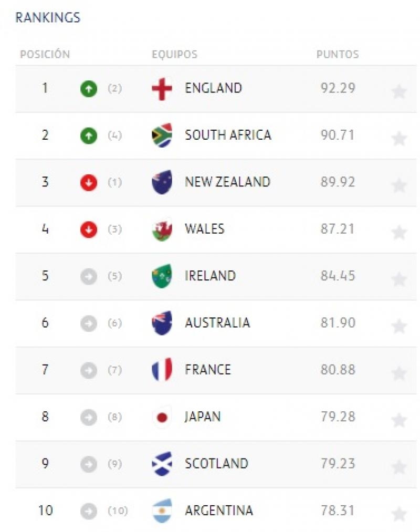The image size is (420, 532).
Task: Click the green up arrow beside England
Action: pos(89,89)
